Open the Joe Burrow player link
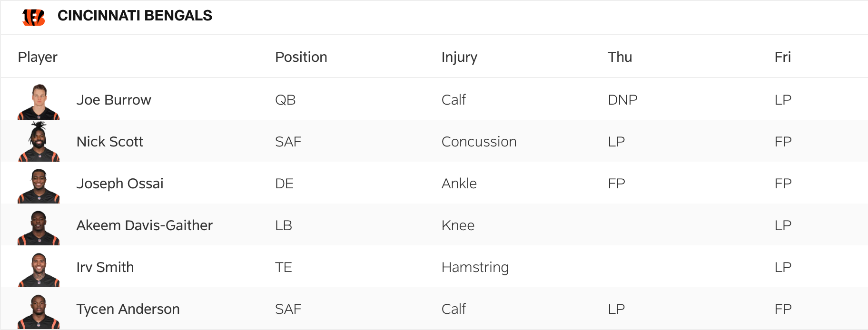The width and height of the screenshot is (868, 330). click(114, 100)
